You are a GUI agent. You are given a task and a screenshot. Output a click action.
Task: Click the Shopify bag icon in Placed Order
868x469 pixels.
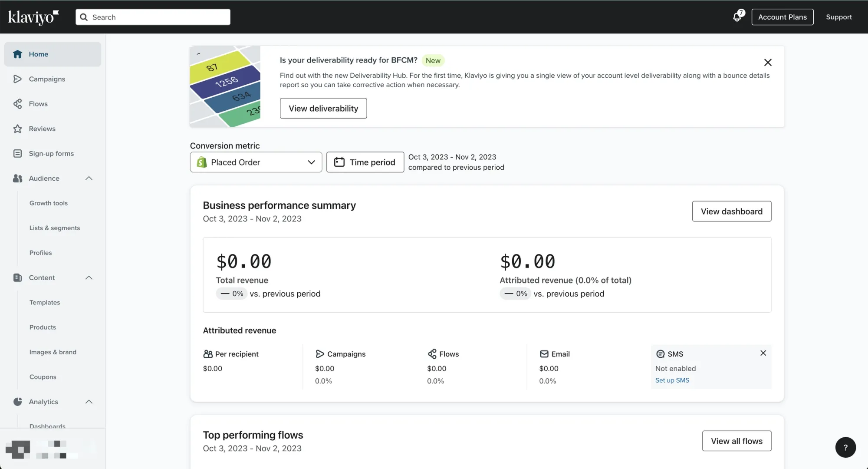201,162
